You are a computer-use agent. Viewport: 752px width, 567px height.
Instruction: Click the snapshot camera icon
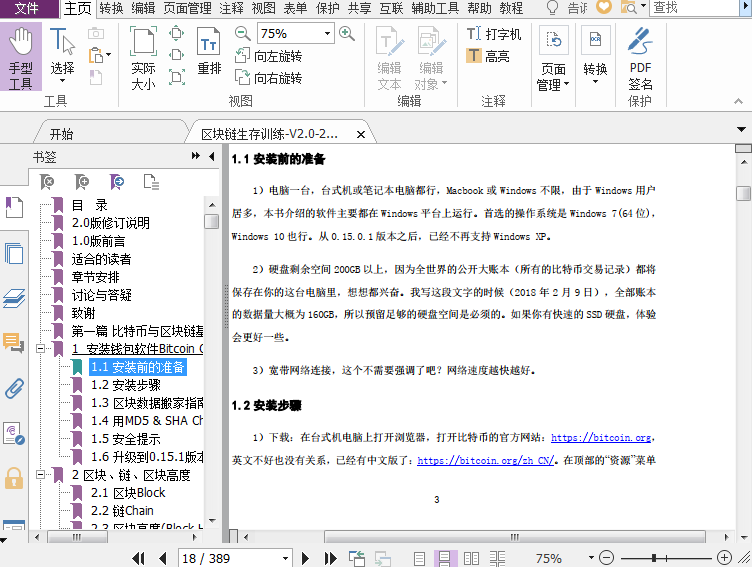[x=96, y=33]
